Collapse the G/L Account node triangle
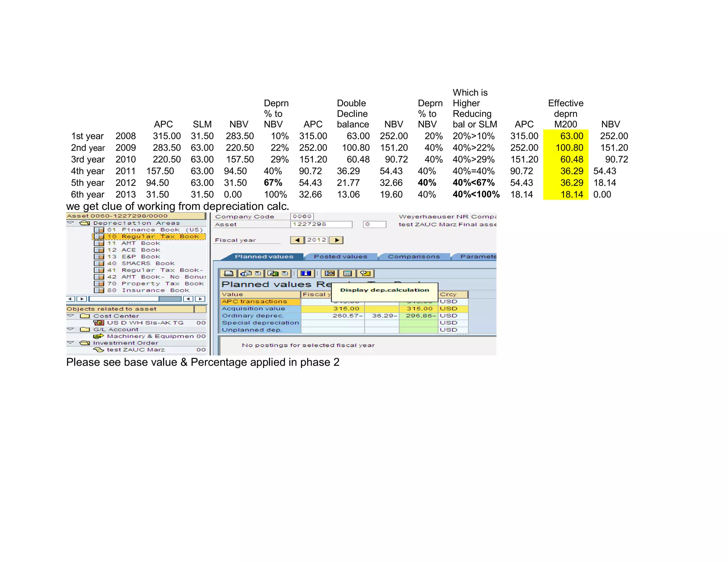Viewport: 728px width, 562px height. click(70, 329)
